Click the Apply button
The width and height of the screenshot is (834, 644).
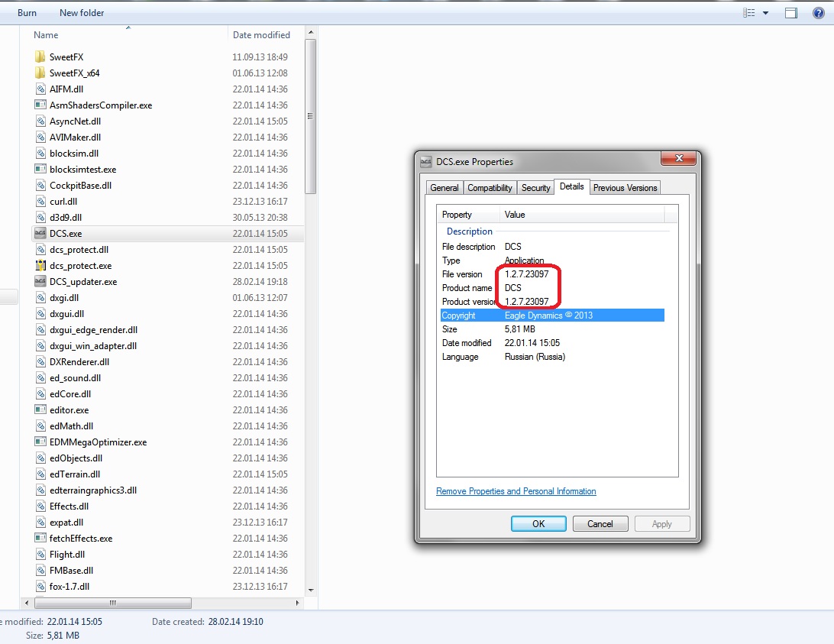point(661,524)
